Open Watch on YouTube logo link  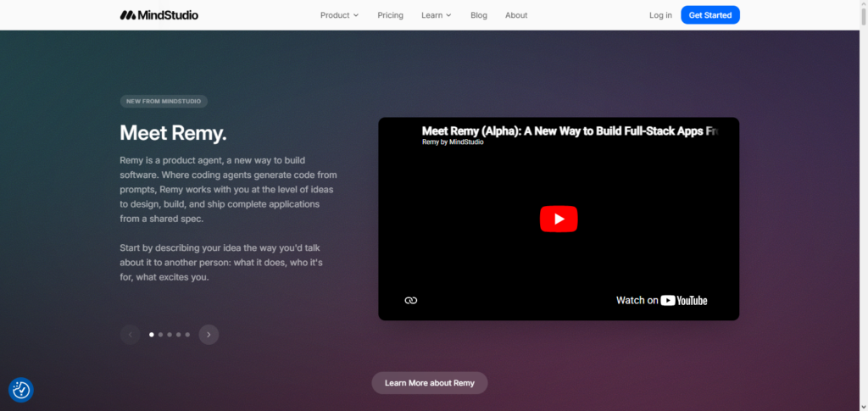[661, 300]
